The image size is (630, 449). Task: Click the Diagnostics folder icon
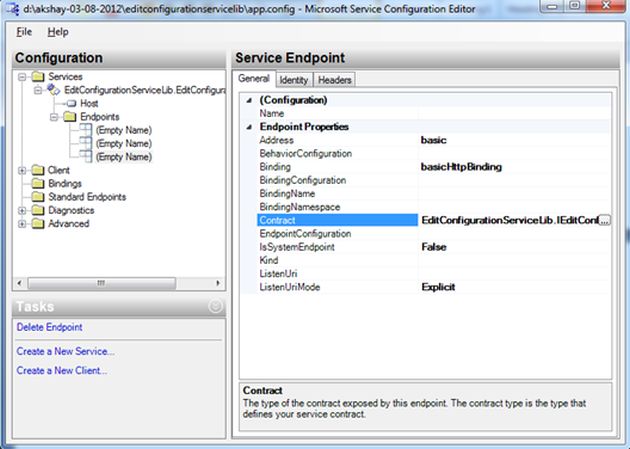(x=38, y=210)
